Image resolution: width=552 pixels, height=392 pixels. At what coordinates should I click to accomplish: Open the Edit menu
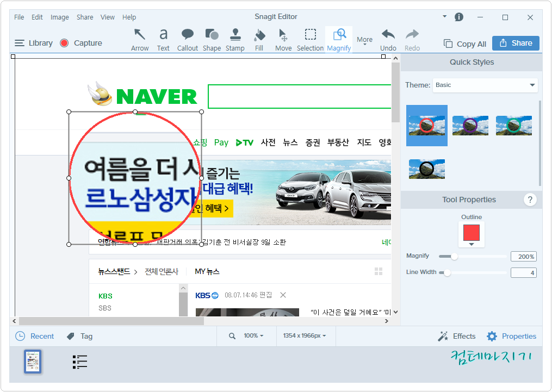[x=37, y=17]
